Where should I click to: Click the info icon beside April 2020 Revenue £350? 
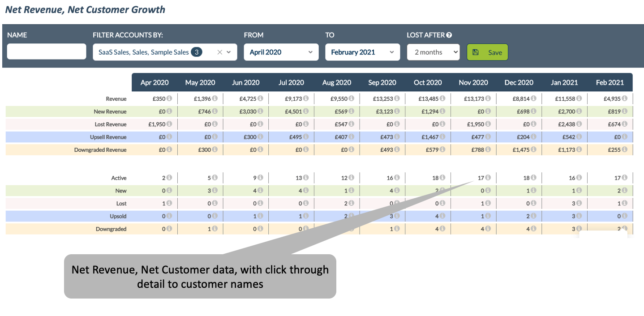click(170, 98)
